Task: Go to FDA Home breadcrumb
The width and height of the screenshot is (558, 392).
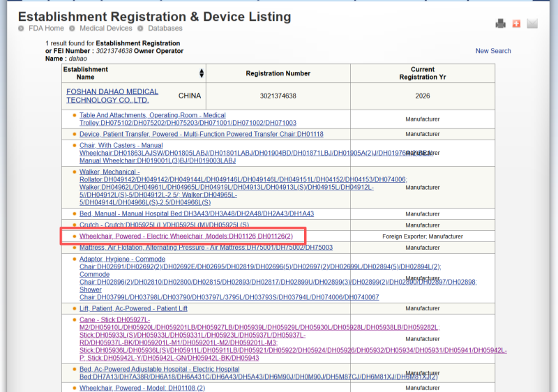Action: [46, 29]
